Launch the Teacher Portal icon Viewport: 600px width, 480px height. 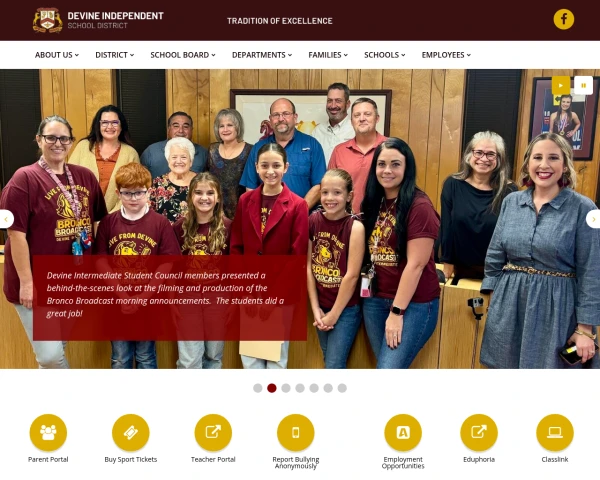click(213, 432)
